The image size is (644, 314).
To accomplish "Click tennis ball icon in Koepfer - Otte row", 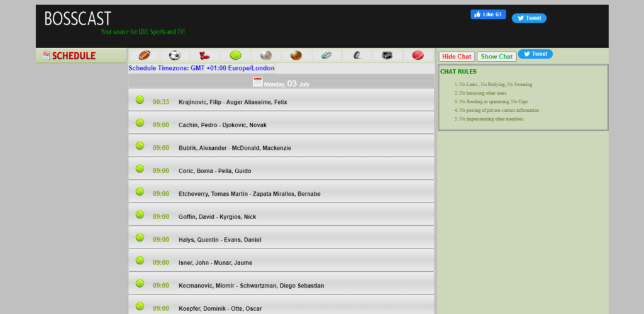I will click(x=140, y=306).
